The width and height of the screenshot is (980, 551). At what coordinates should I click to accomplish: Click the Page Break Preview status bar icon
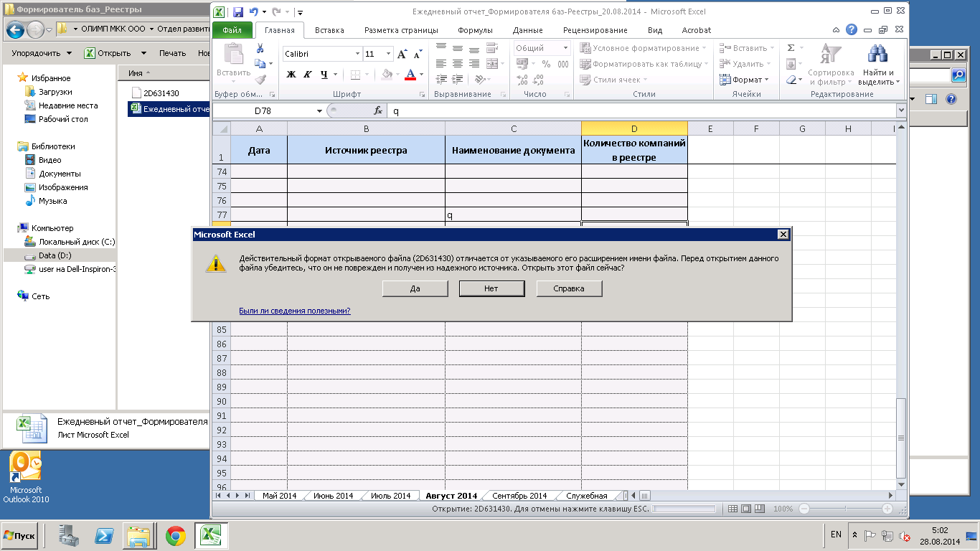coord(760,509)
